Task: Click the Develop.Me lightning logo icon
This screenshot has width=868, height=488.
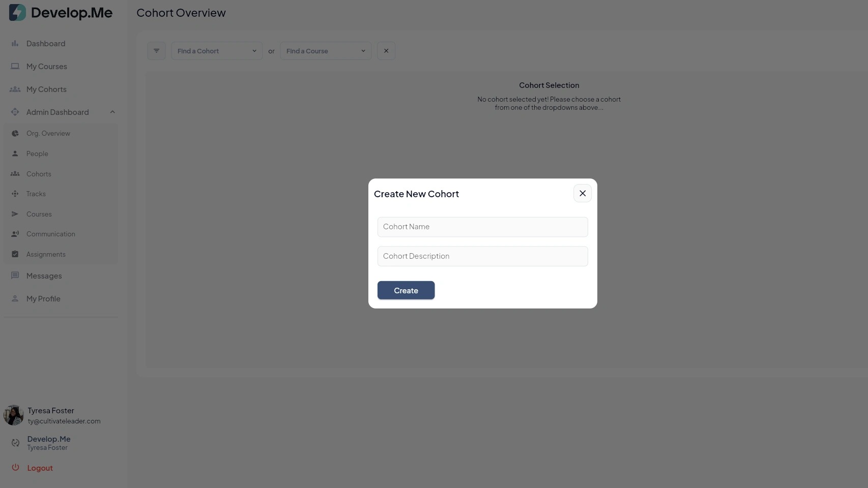Action: [17, 13]
